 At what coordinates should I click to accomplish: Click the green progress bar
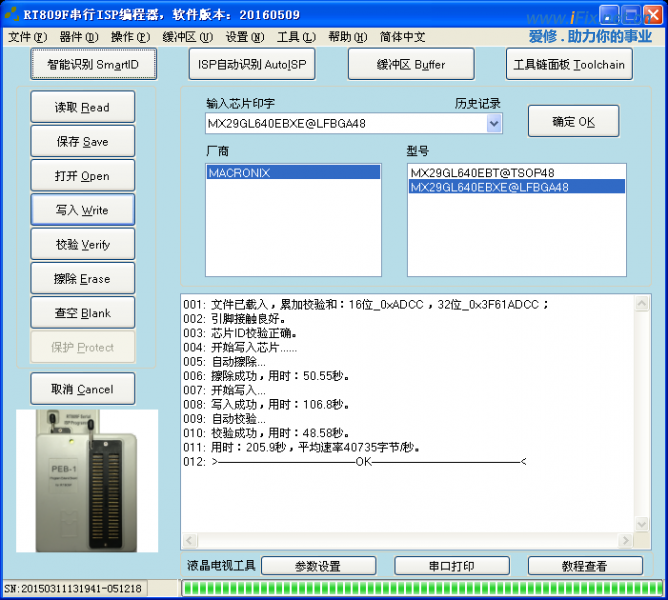coord(422,587)
